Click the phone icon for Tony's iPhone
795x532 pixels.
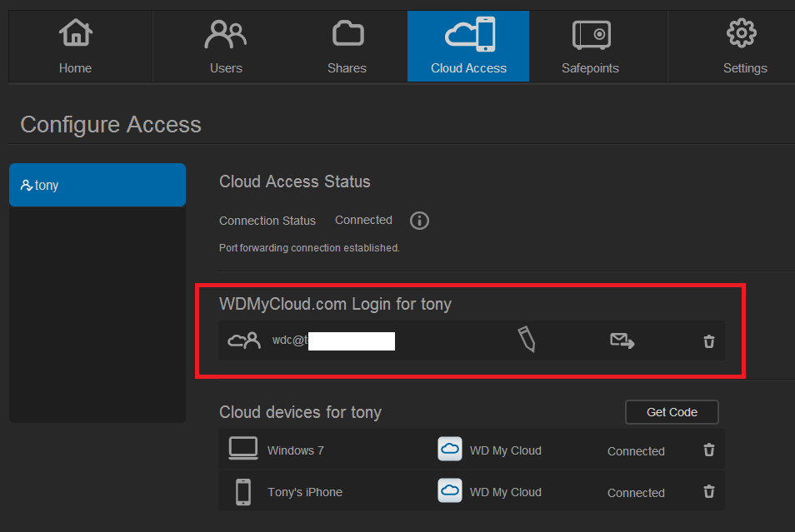pos(243,492)
